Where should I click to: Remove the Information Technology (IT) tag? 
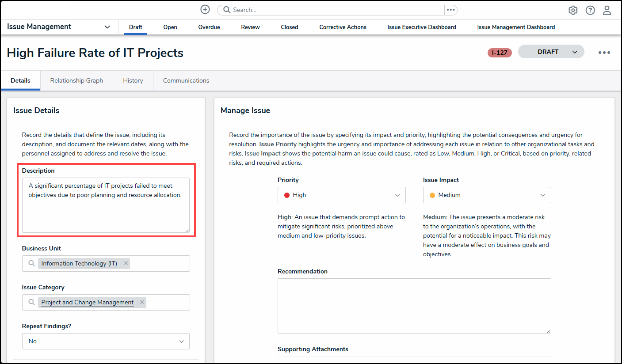(126, 263)
